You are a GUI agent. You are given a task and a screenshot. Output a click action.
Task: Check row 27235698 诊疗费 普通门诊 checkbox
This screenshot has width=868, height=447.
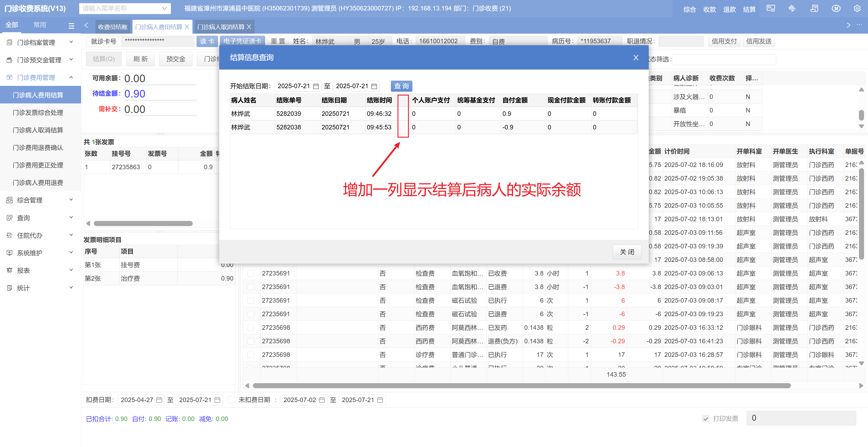[x=251, y=355]
